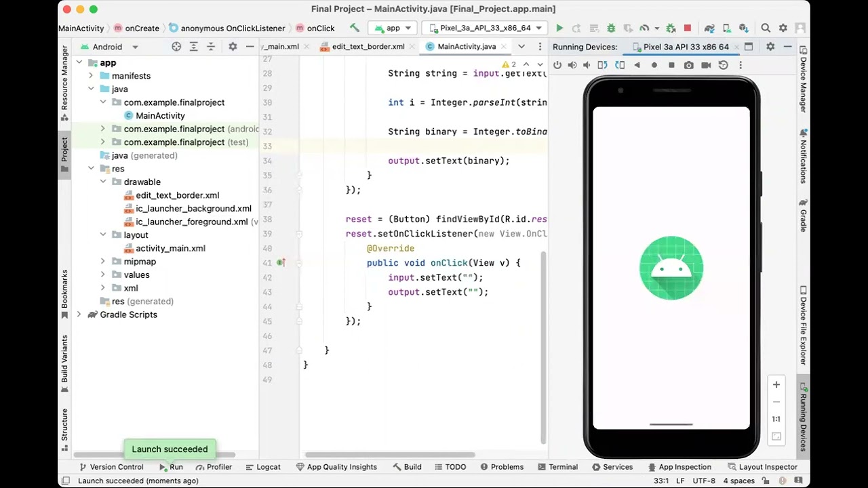
Task: Zoom in emulator with plus button
Action: tap(776, 384)
